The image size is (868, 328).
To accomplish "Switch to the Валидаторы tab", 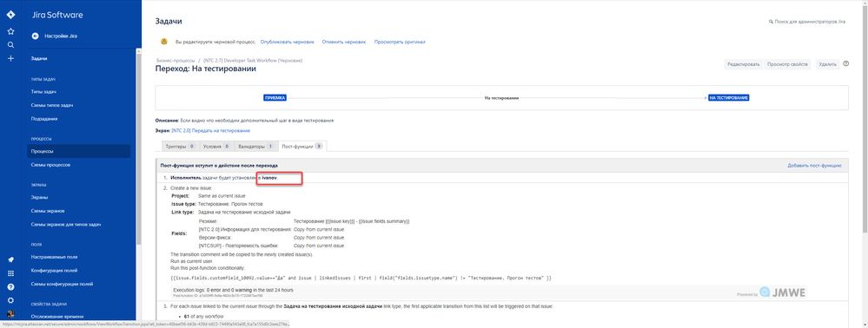I will pos(255,147).
